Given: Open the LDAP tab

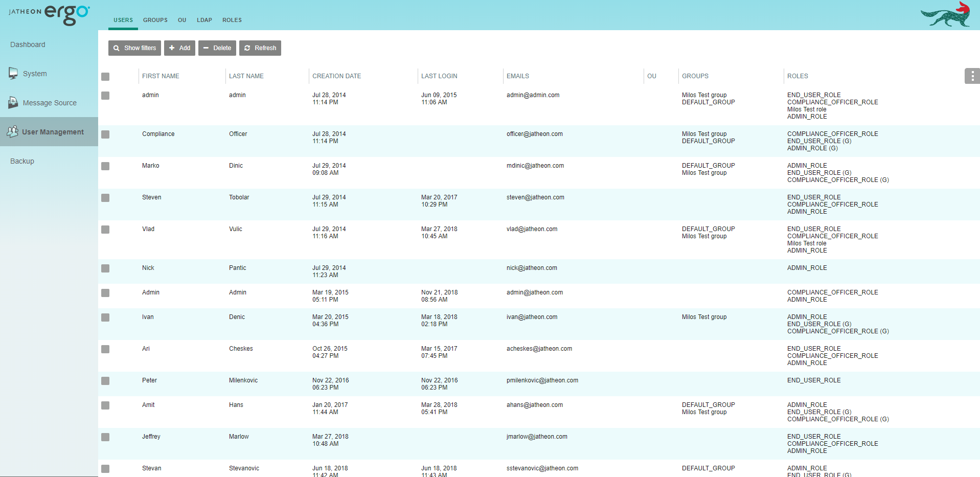Looking at the screenshot, I should [x=204, y=20].
